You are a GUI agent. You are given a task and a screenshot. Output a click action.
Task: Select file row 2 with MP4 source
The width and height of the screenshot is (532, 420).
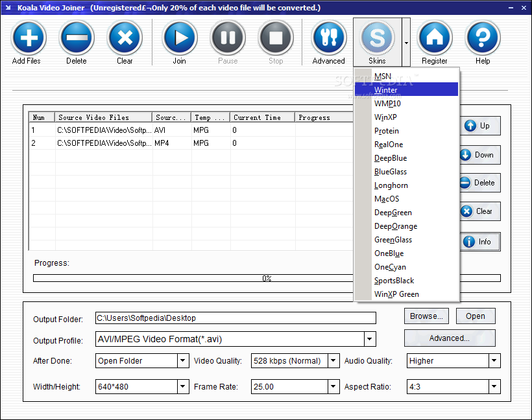tap(191, 143)
